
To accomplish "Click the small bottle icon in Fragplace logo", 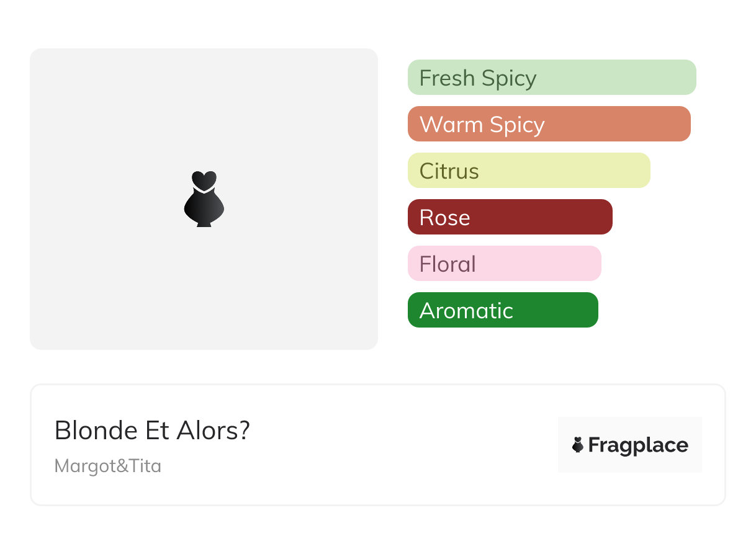I will [578, 445].
